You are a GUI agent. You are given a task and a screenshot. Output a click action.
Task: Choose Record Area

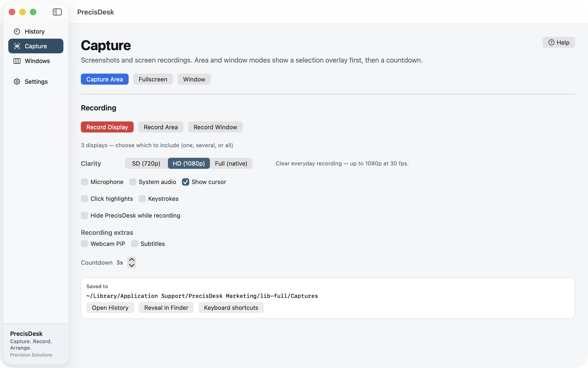pos(161,127)
